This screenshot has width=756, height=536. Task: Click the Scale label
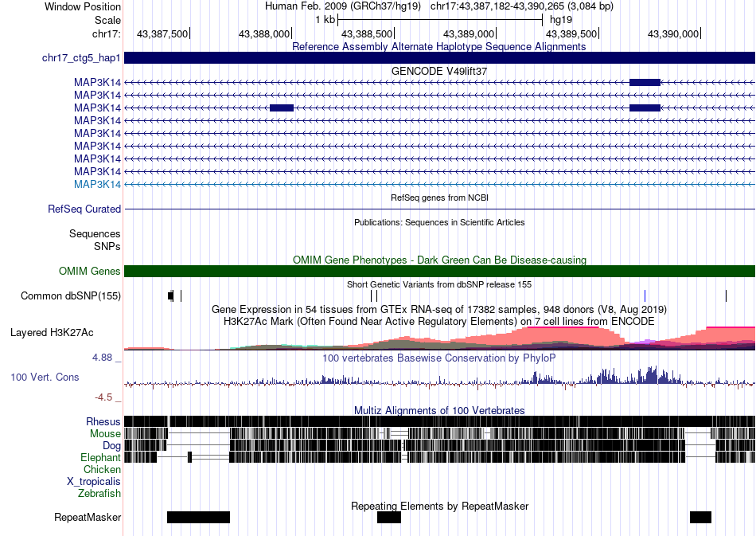pos(107,20)
